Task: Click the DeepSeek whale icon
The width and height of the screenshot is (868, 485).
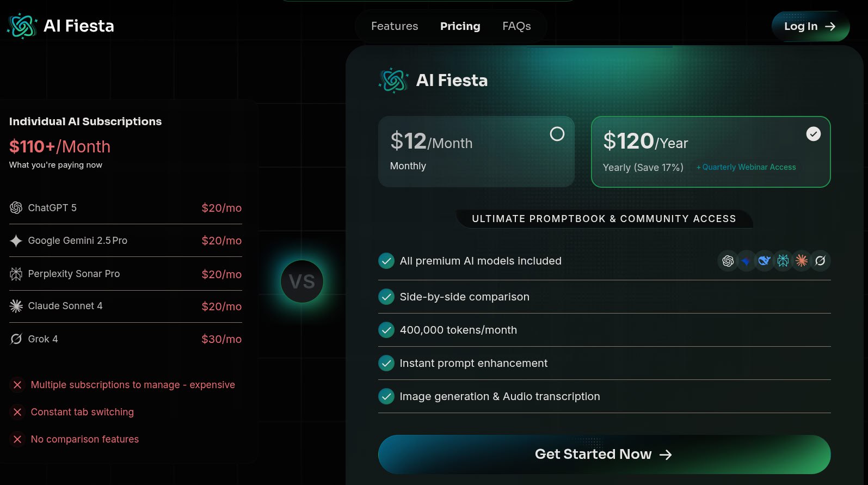Action: 764,261
